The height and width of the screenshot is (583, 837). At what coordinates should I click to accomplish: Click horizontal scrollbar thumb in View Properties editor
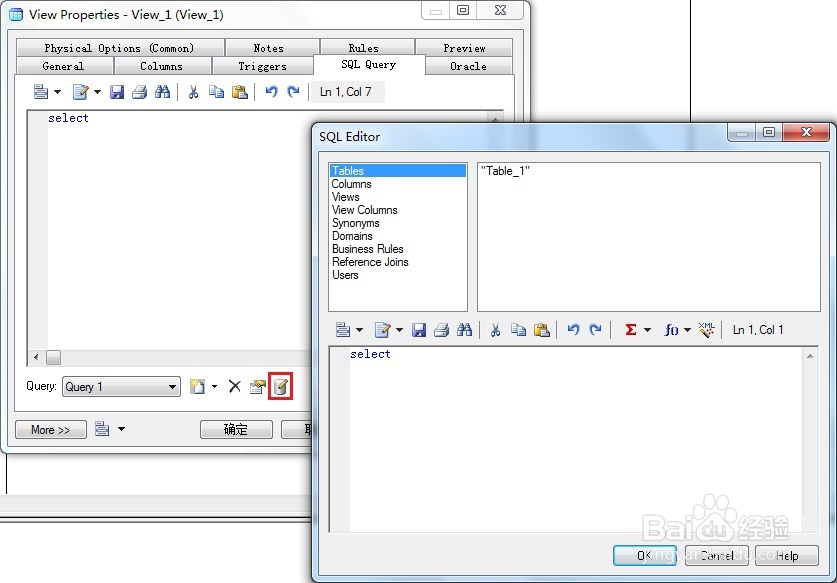[x=53, y=357]
